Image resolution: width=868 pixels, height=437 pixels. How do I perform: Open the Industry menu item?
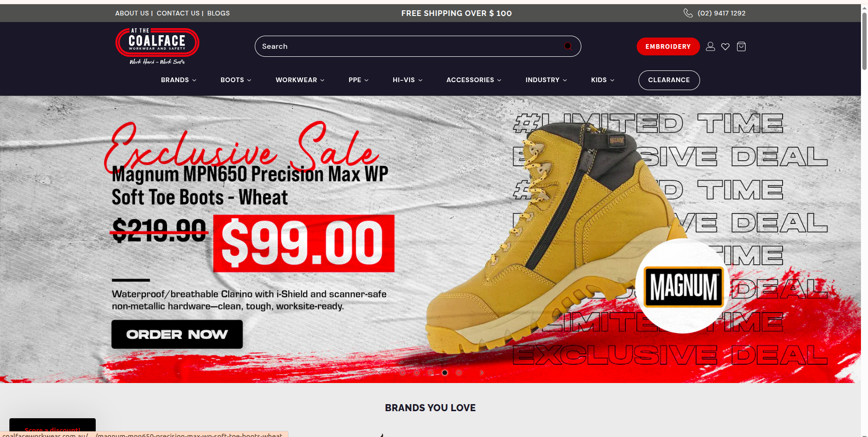tap(547, 80)
